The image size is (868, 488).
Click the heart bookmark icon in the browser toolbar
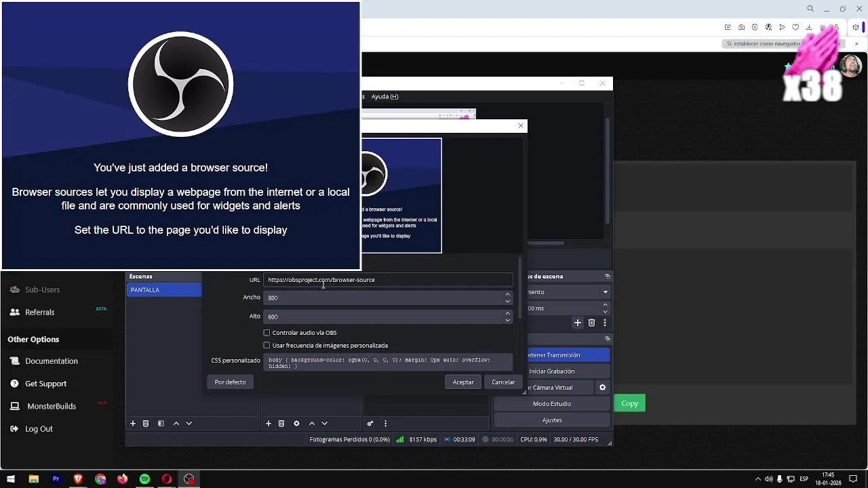(x=795, y=27)
